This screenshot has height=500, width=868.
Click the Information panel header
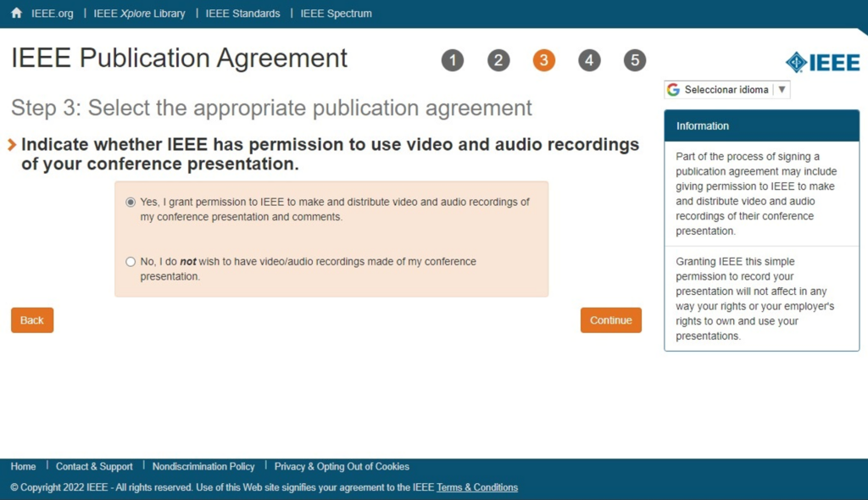point(762,125)
